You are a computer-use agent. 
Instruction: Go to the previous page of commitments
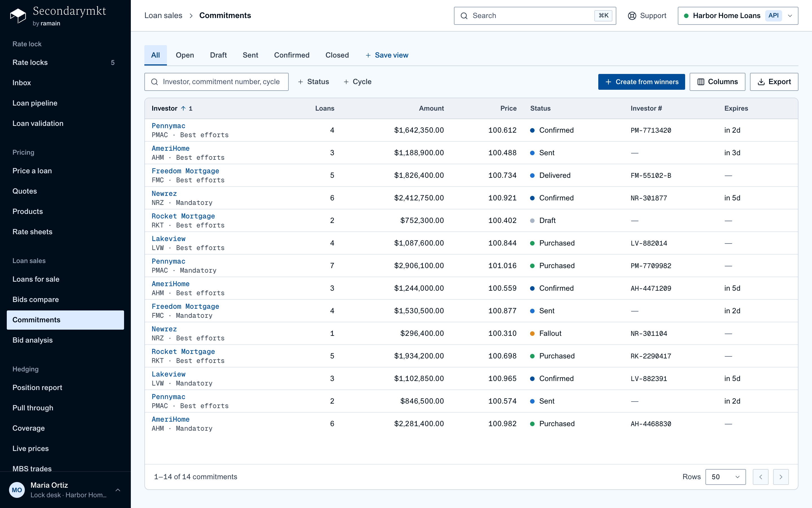[761, 477]
